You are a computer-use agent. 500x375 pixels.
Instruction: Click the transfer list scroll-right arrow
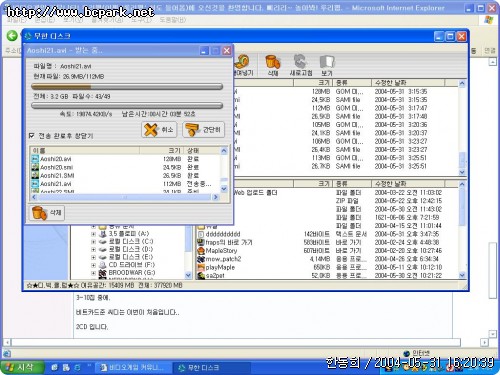215,197
